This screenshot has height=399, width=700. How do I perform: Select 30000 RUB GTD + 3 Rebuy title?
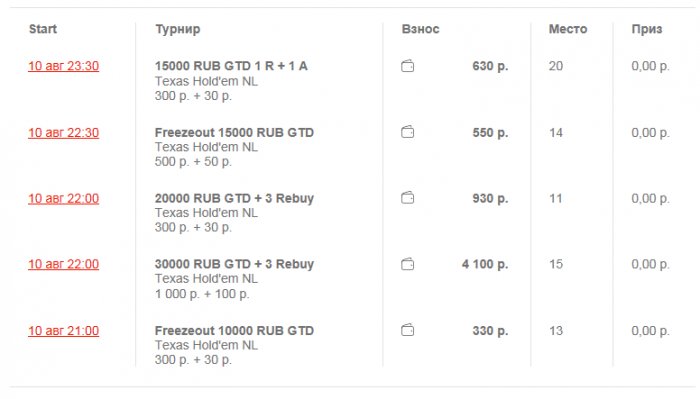[234, 264]
